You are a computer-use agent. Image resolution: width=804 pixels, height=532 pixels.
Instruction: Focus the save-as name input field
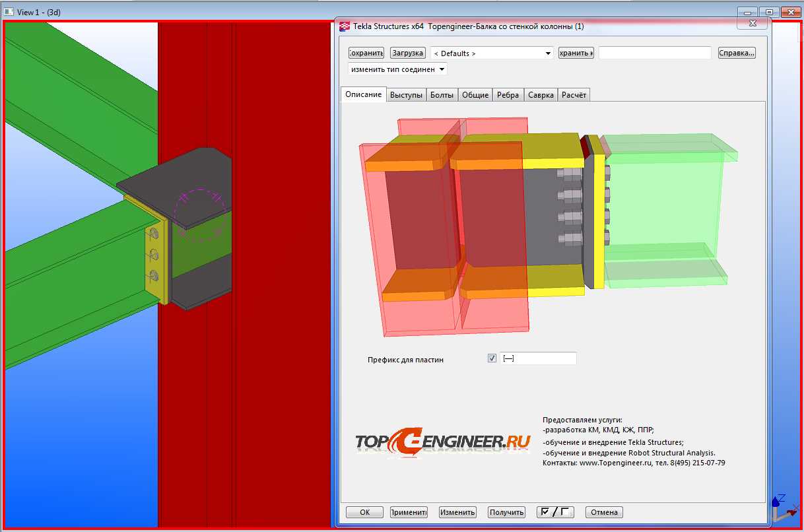[x=655, y=53]
